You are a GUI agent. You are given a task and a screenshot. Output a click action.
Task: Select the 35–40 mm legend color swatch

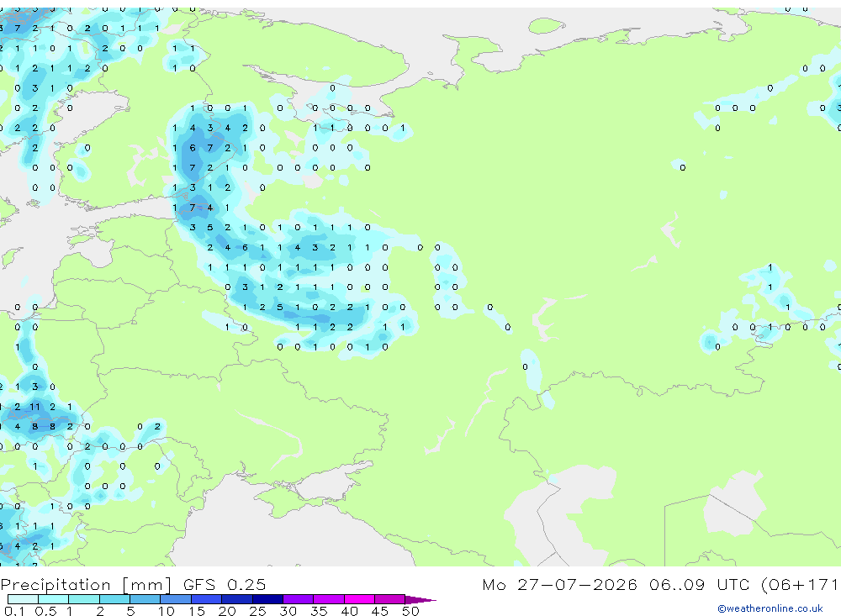pos(328,599)
